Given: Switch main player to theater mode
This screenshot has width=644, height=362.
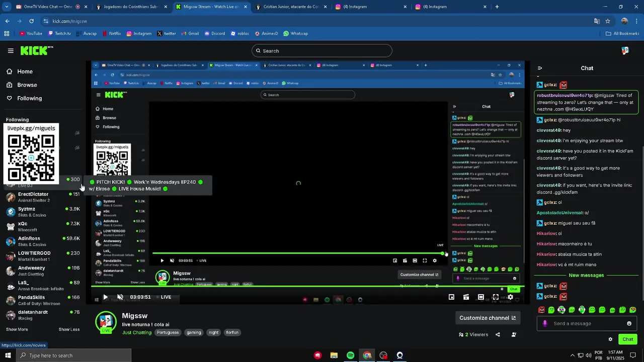Looking at the screenshot, I should [481, 297].
